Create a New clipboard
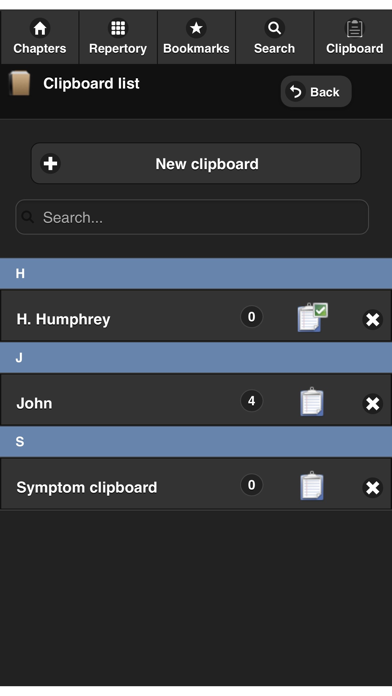 (x=196, y=163)
